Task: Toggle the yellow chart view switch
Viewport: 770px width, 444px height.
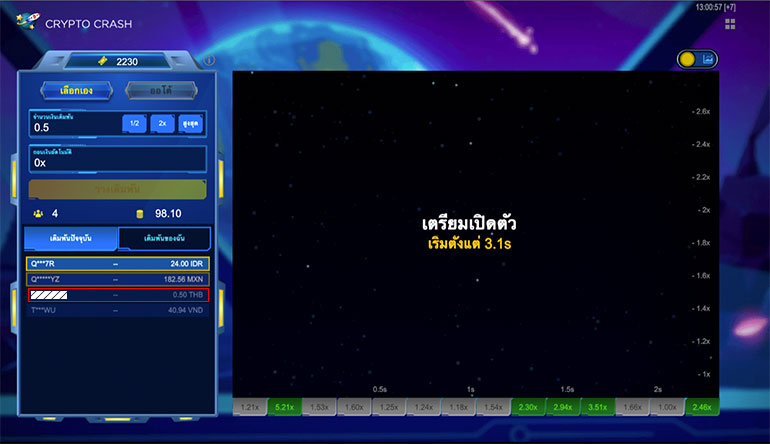Action: click(697, 59)
